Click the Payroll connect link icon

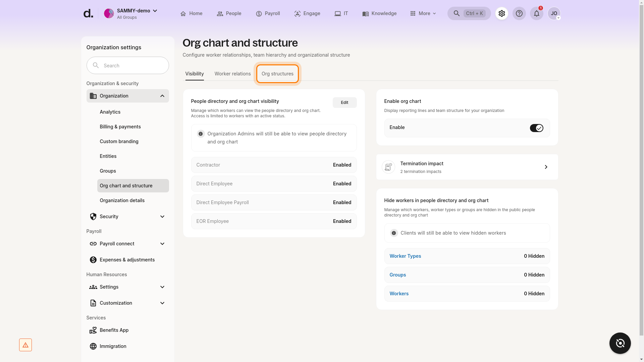pyautogui.click(x=93, y=244)
